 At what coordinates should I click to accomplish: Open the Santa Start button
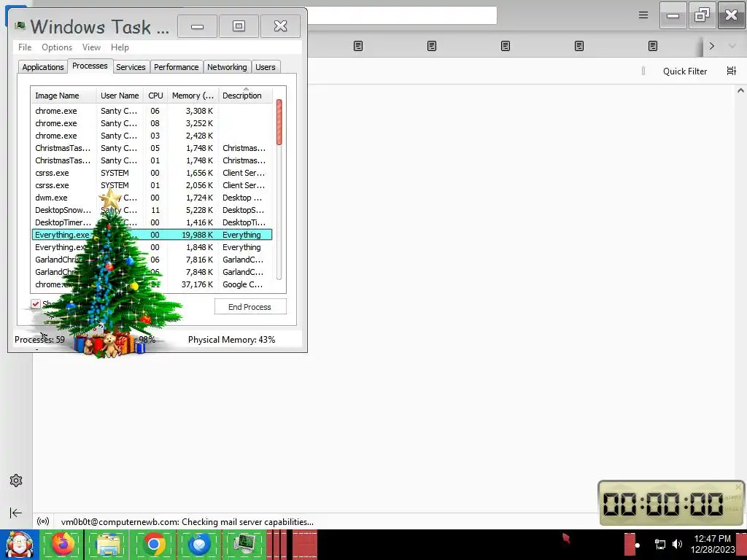click(x=19, y=545)
